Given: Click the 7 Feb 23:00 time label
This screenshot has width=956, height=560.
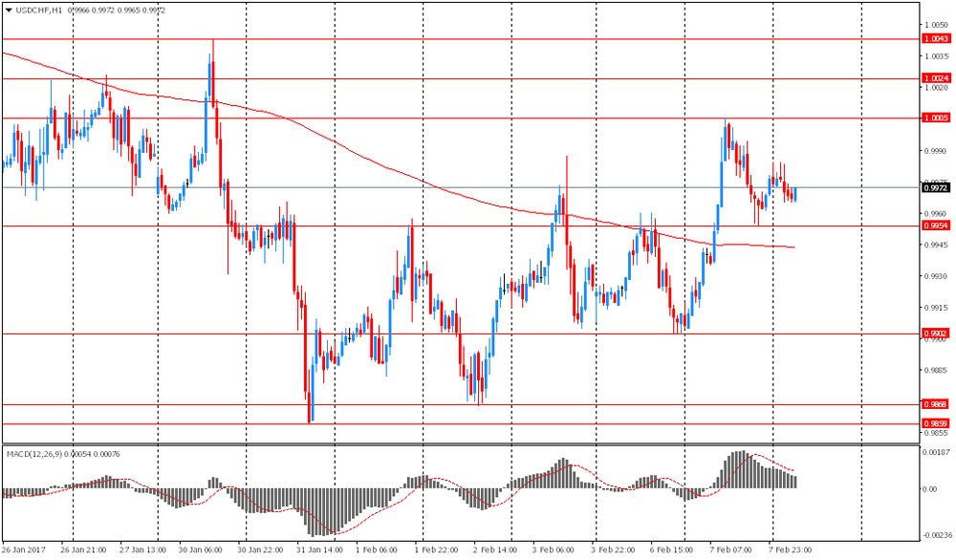Looking at the screenshot, I should (x=790, y=549).
